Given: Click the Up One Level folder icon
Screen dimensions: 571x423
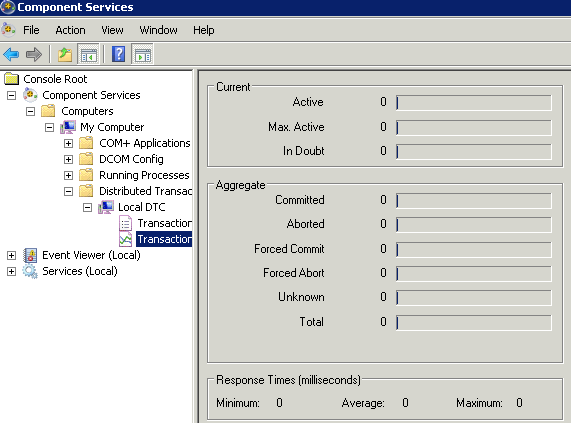Looking at the screenshot, I should point(65,55).
